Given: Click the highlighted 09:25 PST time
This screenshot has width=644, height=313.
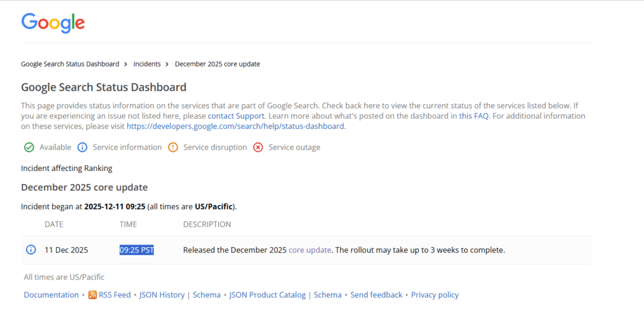Looking at the screenshot, I should click(x=136, y=250).
